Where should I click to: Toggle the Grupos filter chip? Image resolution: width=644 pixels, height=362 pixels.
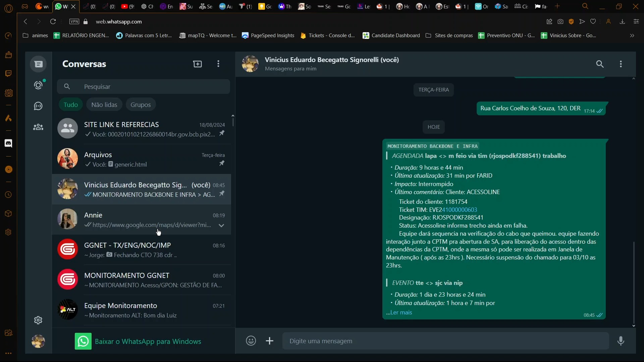click(141, 105)
